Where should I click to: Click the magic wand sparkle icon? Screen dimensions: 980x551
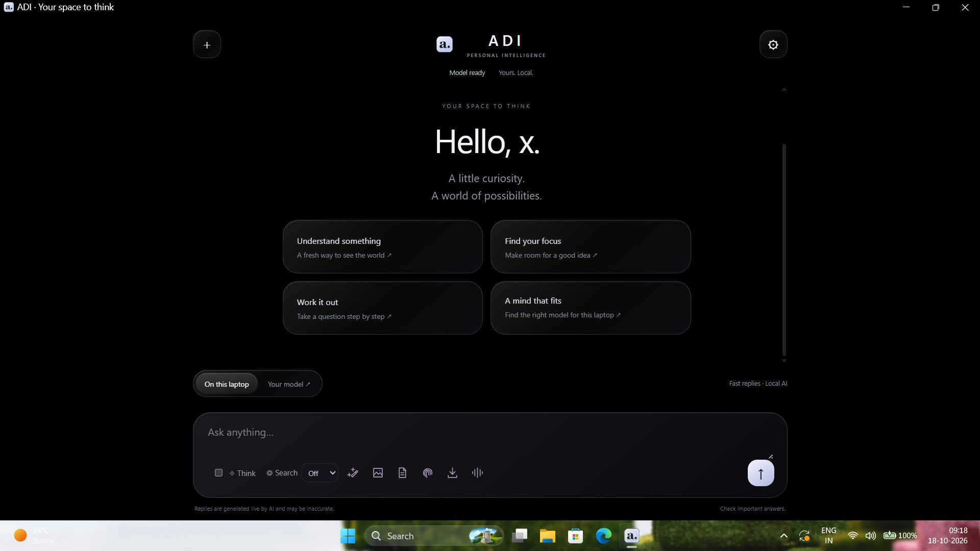[353, 473]
